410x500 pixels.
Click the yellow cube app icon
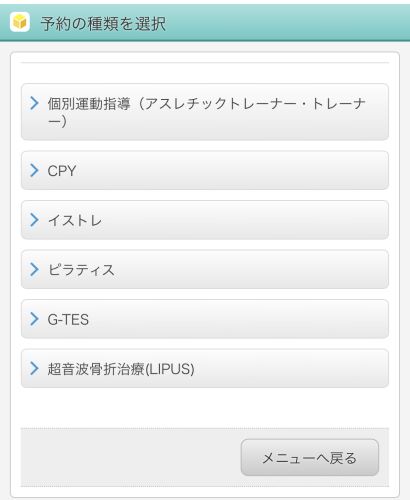tap(20, 22)
